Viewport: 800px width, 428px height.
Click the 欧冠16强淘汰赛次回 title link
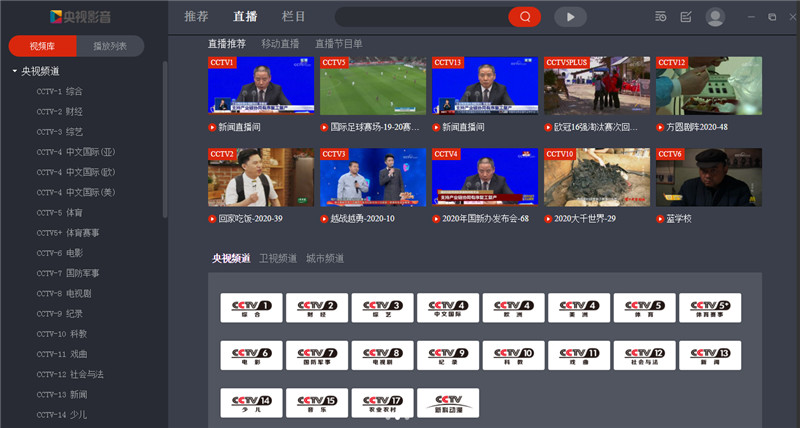click(596, 127)
